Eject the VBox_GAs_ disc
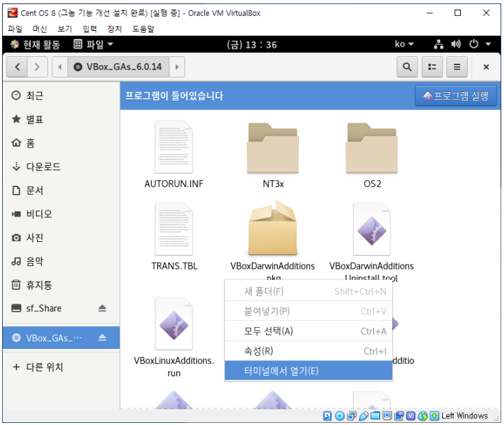504x425 pixels. click(102, 338)
